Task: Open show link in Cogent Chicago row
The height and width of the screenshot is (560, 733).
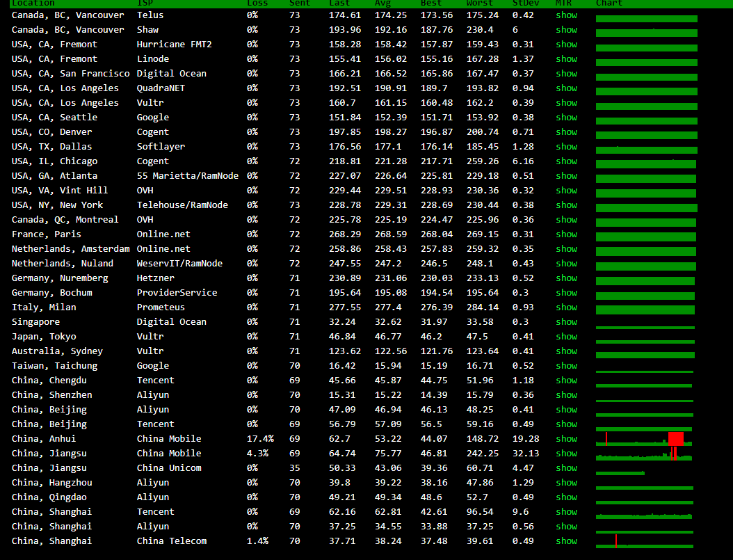Action: pyautogui.click(x=566, y=161)
